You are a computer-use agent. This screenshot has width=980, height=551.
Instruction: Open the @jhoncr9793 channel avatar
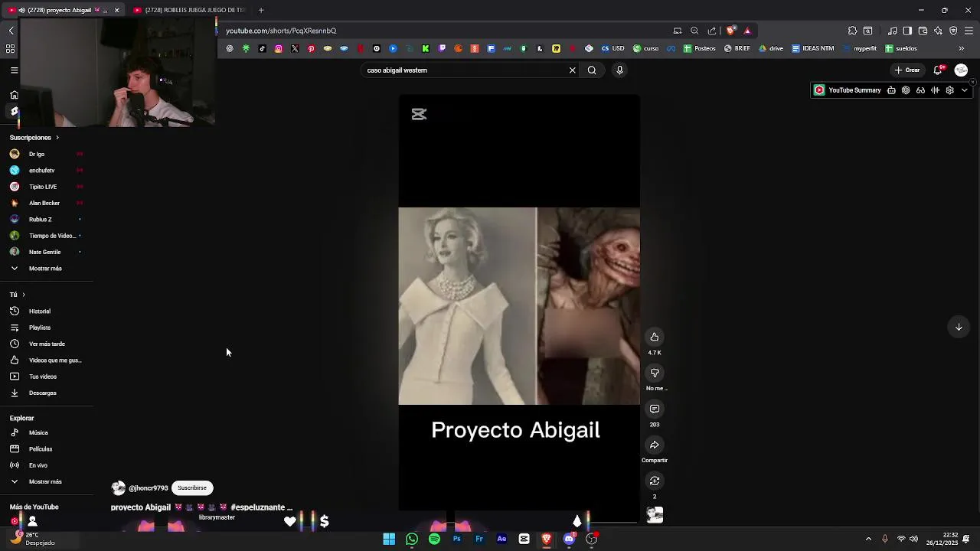(118, 488)
